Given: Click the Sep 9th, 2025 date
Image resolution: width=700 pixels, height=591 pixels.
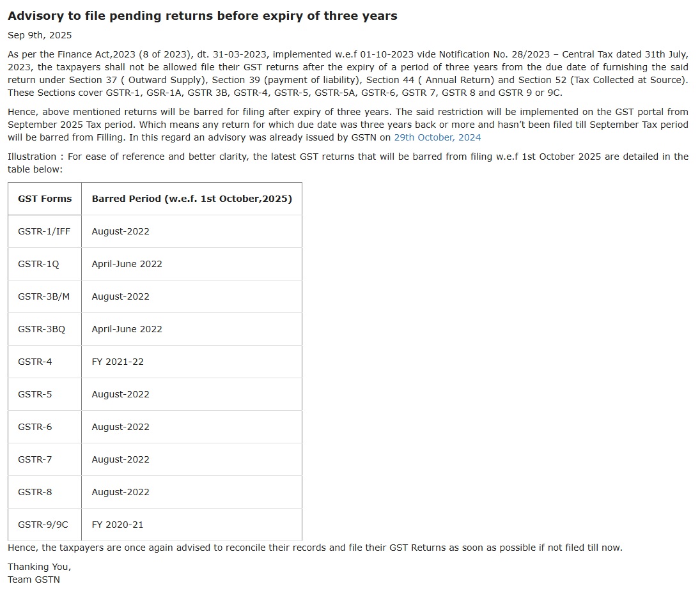Looking at the screenshot, I should pos(40,35).
